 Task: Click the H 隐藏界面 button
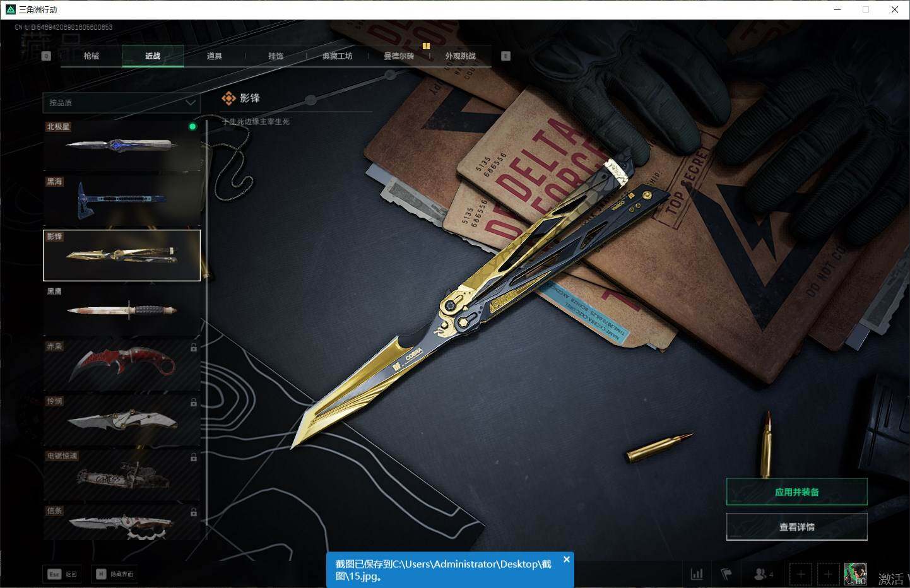(114, 574)
